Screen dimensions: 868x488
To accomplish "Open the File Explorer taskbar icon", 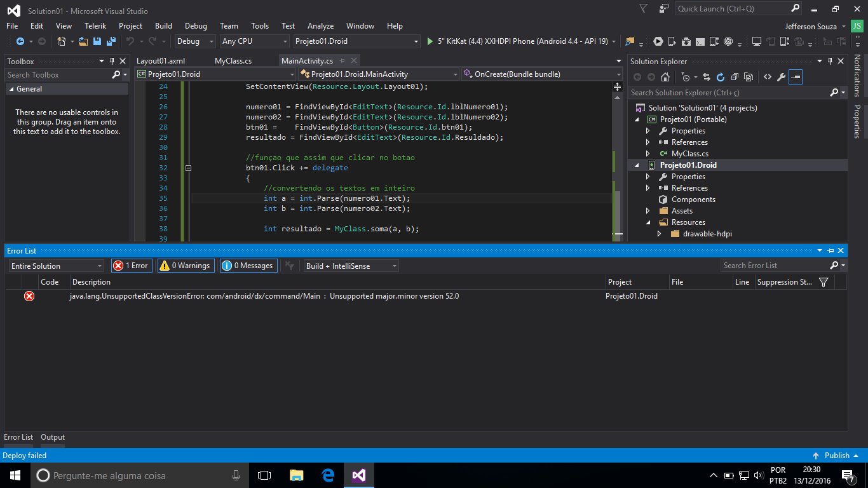I will 296,475.
